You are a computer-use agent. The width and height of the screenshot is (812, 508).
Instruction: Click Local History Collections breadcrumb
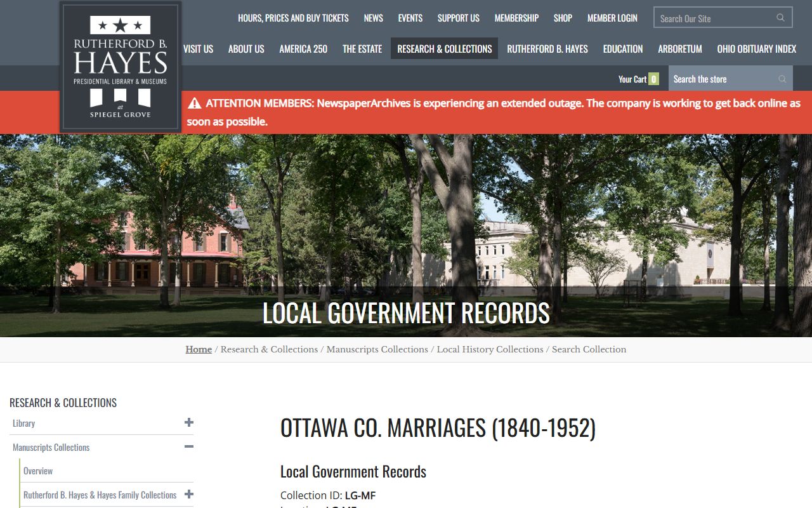490,349
